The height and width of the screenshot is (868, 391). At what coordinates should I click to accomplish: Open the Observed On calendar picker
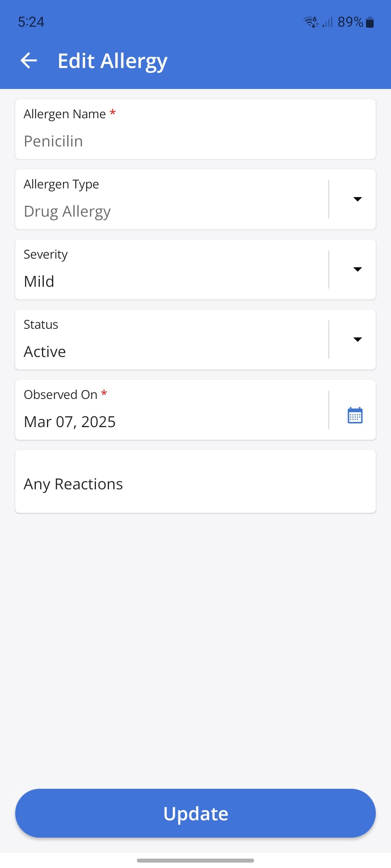pos(355,415)
